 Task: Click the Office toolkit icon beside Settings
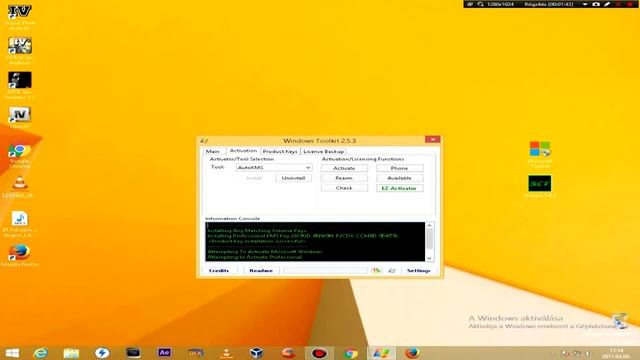click(x=391, y=270)
